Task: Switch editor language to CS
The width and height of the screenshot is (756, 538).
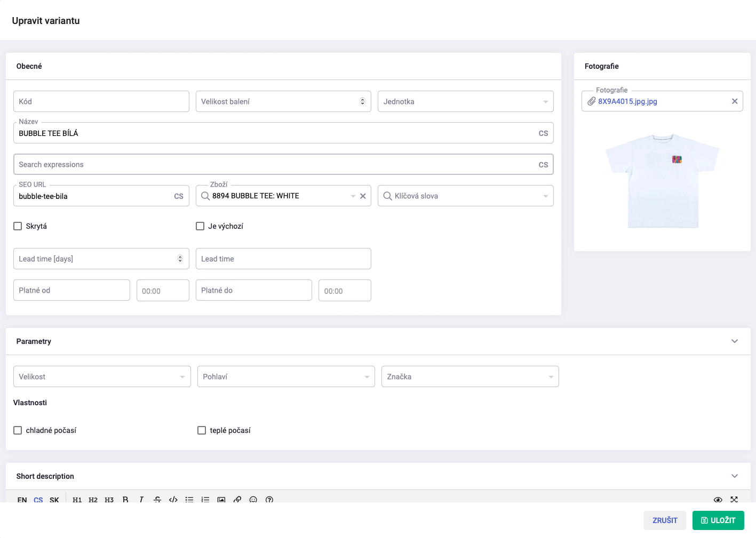Action: coord(38,500)
